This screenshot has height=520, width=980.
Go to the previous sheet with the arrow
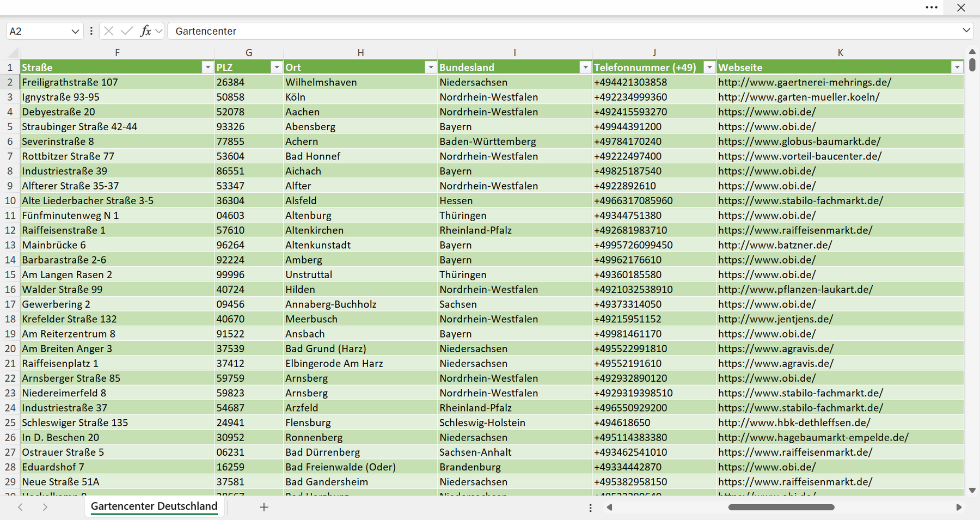pyautogui.click(x=20, y=507)
